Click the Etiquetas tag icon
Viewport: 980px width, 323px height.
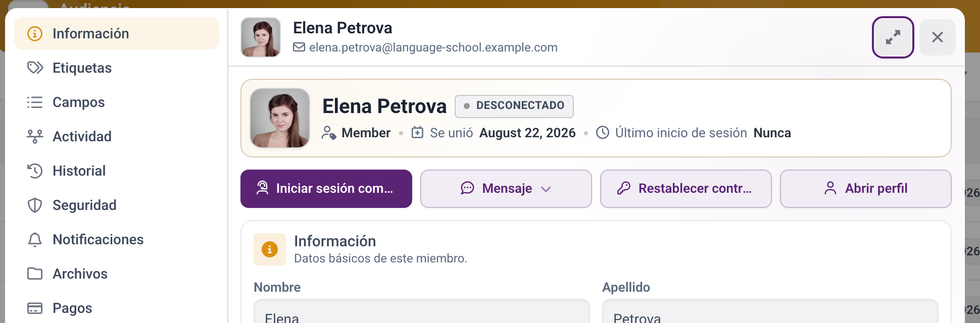pyautogui.click(x=35, y=68)
